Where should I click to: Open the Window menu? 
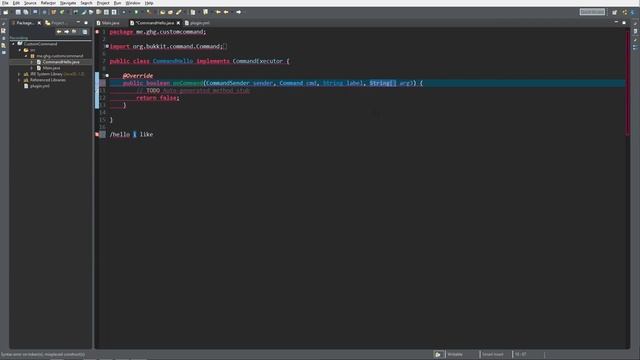[133, 3]
